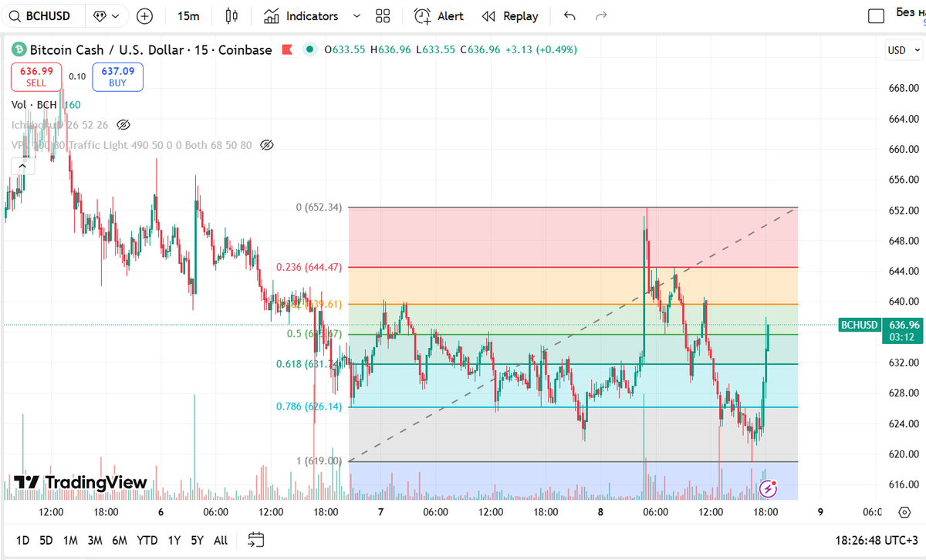Toggle visibility of the VPR Traffic Light indicator
This screenshot has height=560, width=926.
[266, 144]
